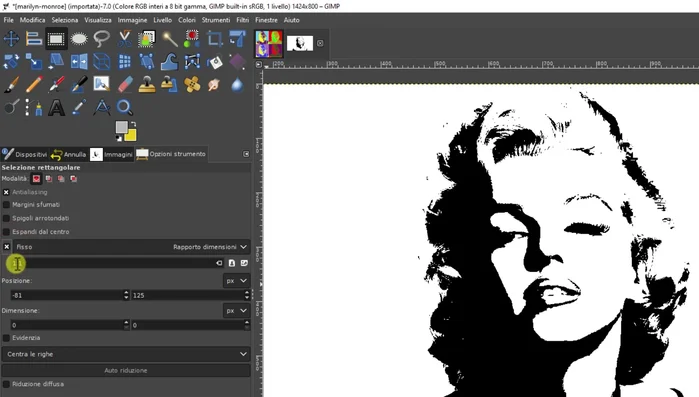Viewport: 699px width, 397px height.
Task: Choose add to selection mode icon
Action: coord(49,179)
